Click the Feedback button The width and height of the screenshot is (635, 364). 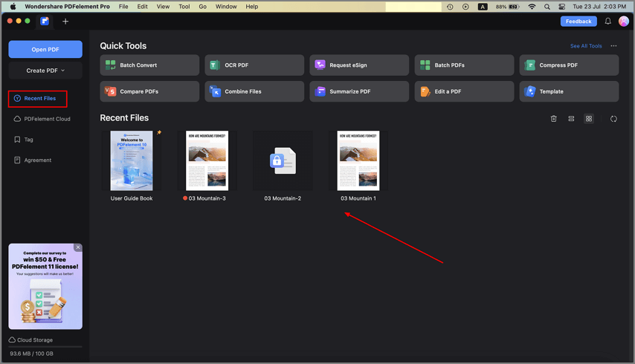pos(578,22)
